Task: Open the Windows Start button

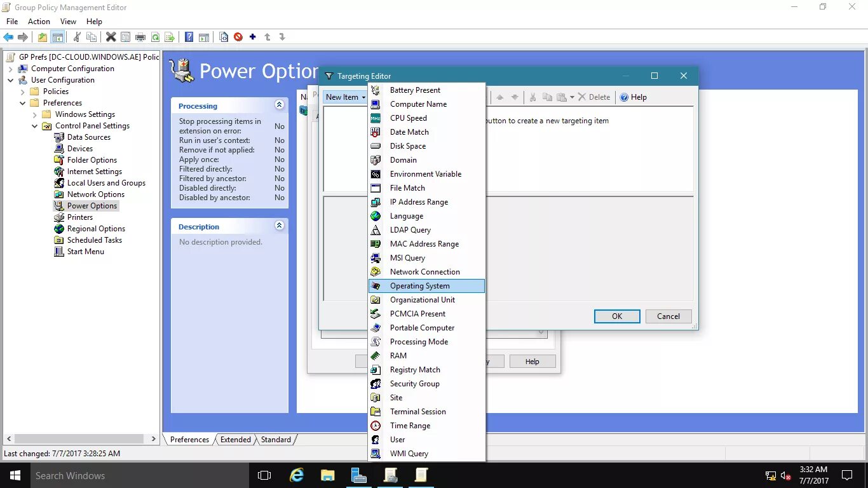Action: click(x=15, y=475)
